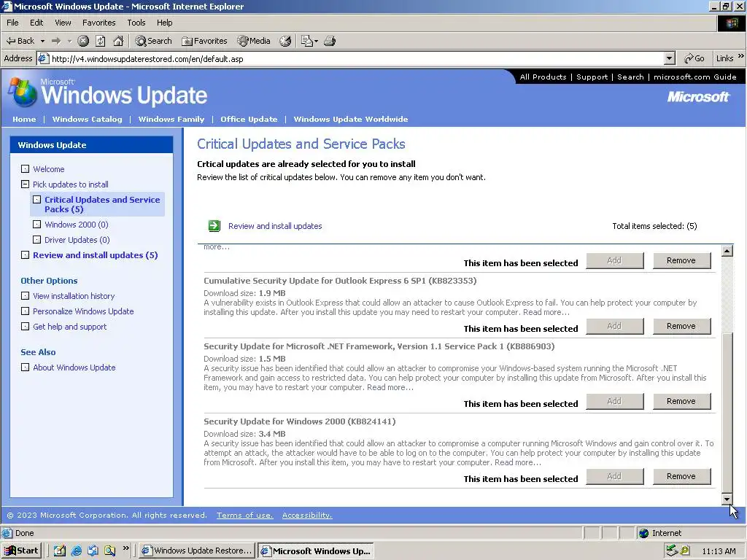Open the File menu
Image resolution: width=747 pixels, height=560 pixels.
tap(12, 23)
